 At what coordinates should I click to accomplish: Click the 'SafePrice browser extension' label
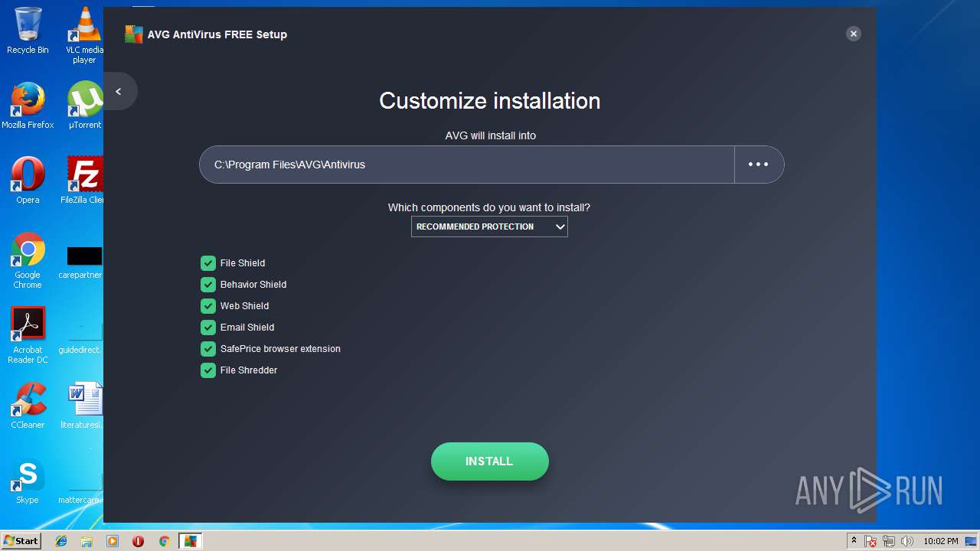pos(280,349)
